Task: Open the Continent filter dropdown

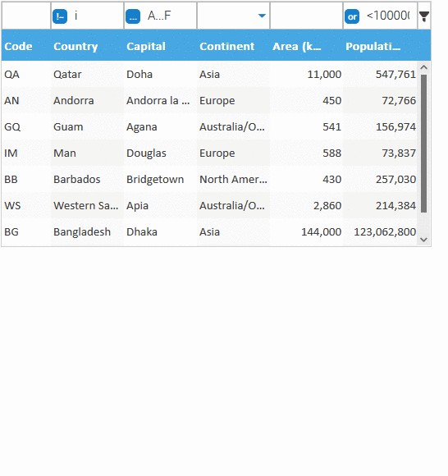Action: (x=262, y=16)
